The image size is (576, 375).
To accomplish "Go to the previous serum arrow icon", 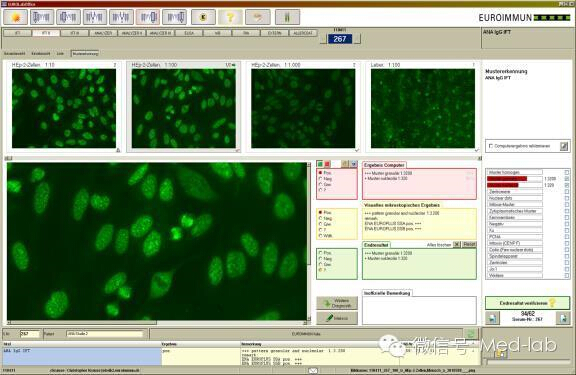I will click(x=492, y=318).
